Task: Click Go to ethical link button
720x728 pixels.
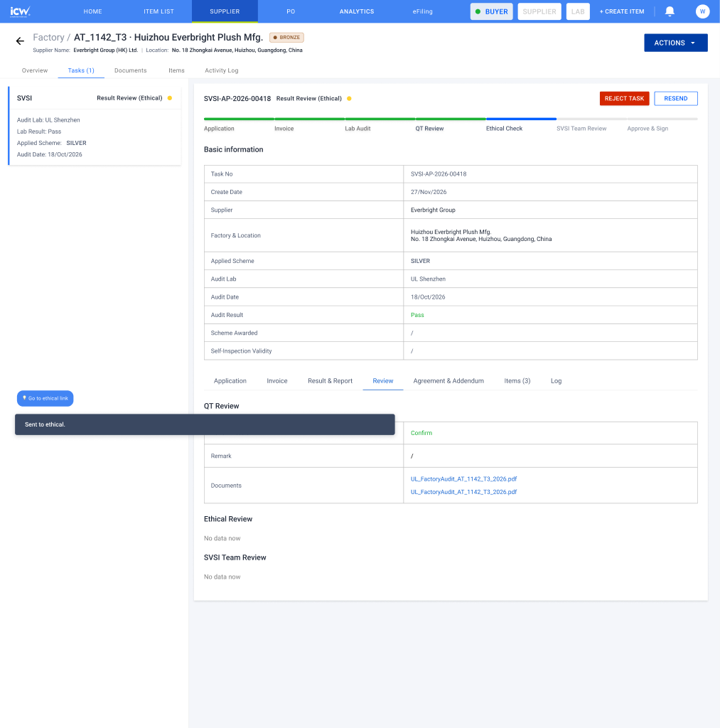Action: coord(45,398)
